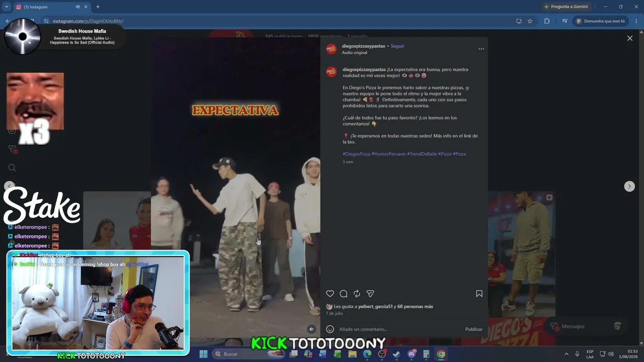This screenshot has height=362, width=644.
Task: Open Instagram search in the left sidebar
Action: 12,168
